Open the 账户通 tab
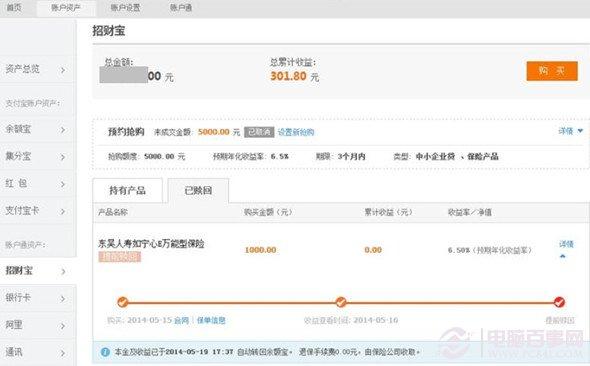Image resolution: width=590 pixels, height=366 pixels. click(181, 8)
